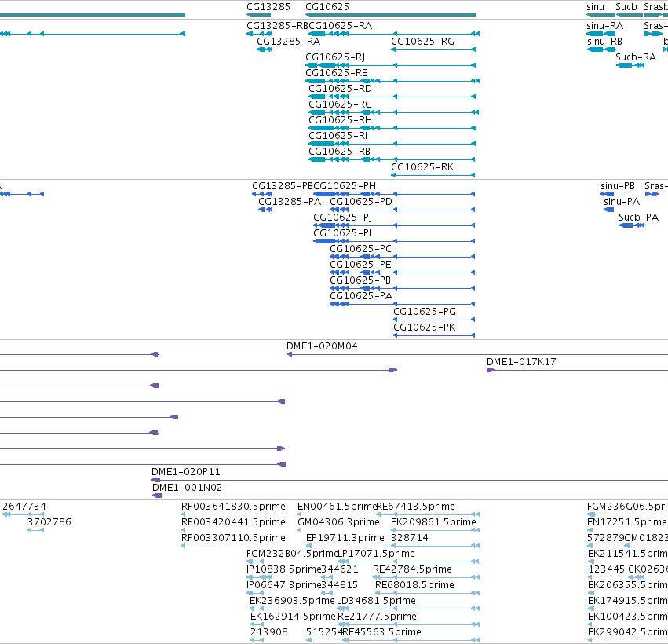Viewport: 668px width, 644px height.
Task: Choose EST EK209861.5prime
Action: click(433, 522)
